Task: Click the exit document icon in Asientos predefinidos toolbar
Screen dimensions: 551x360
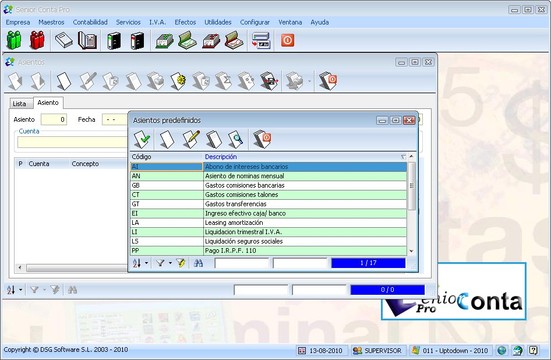Action: (x=262, y=139)
